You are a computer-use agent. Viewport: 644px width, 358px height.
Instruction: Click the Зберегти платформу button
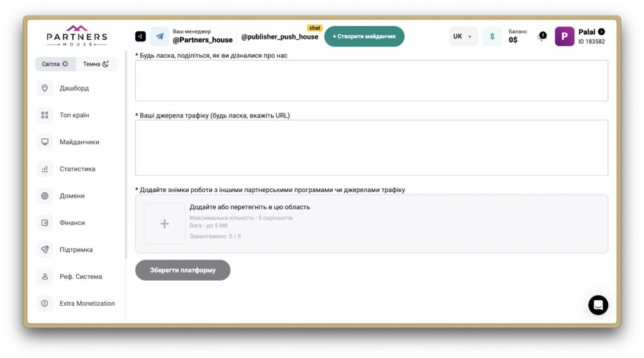tap(182, 270)
